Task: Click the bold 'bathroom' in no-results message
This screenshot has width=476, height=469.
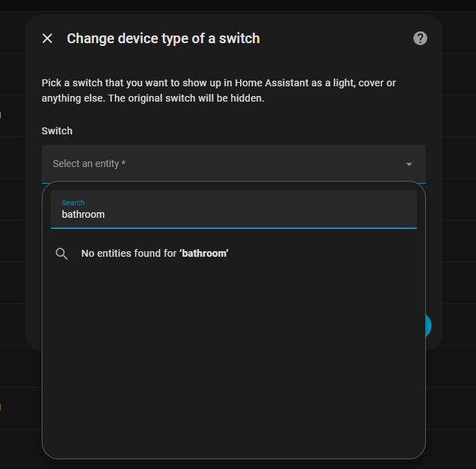Action: pyautogui.click(x=204, y=254)
